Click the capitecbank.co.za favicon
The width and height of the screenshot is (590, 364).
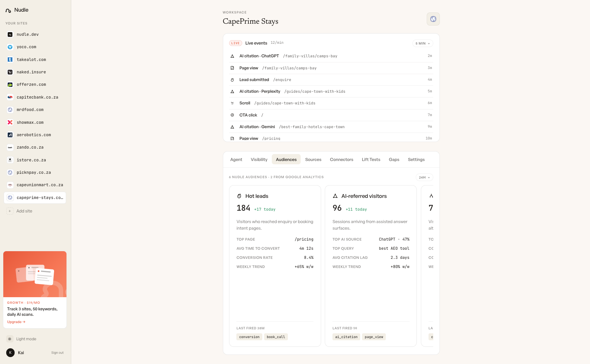(x=10, y=97)
